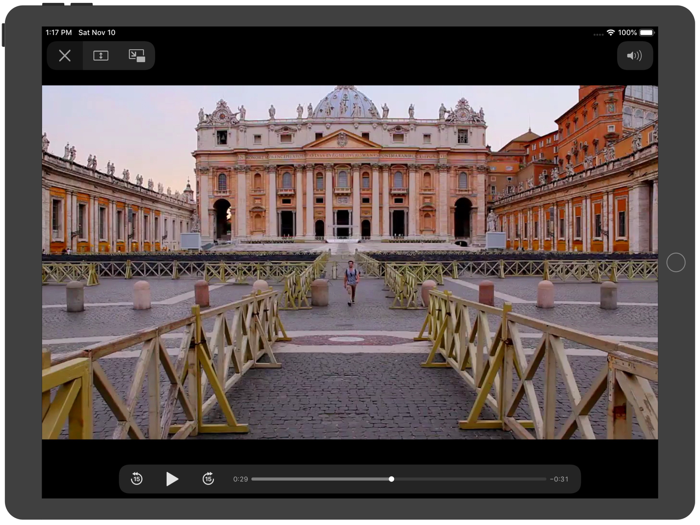The height and width of the screenshot is (525, 700).
Task: Tap the video frame of the basilica
Action: 350,262
